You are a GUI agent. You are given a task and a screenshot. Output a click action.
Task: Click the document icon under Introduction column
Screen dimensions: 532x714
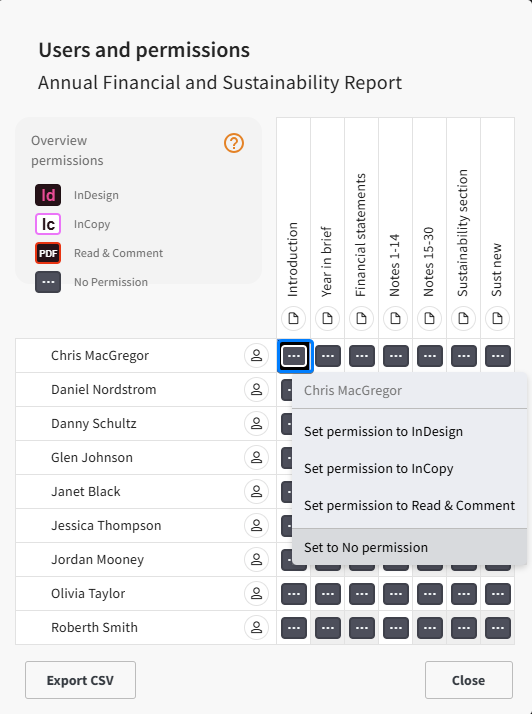tap(293, 318)
